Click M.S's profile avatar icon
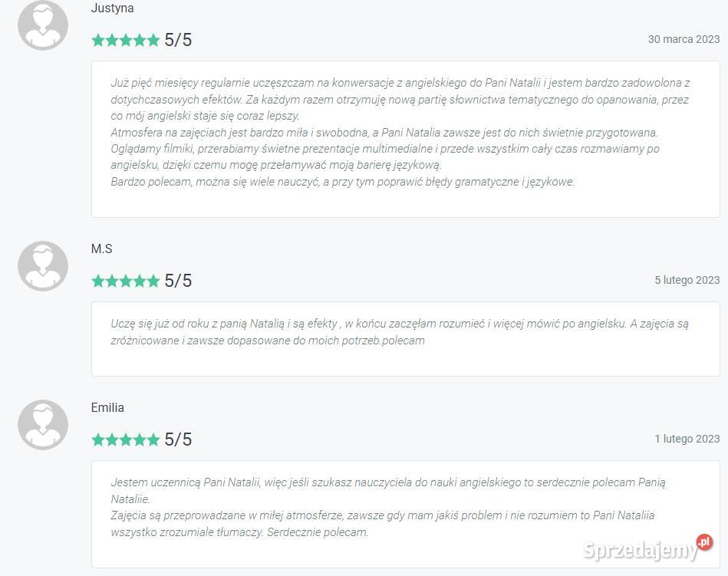Viewport: 728px width, 576px height. [43, 266]
